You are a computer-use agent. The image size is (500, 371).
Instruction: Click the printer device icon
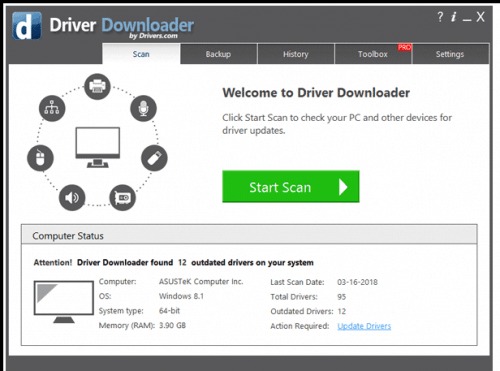point(97,87)
